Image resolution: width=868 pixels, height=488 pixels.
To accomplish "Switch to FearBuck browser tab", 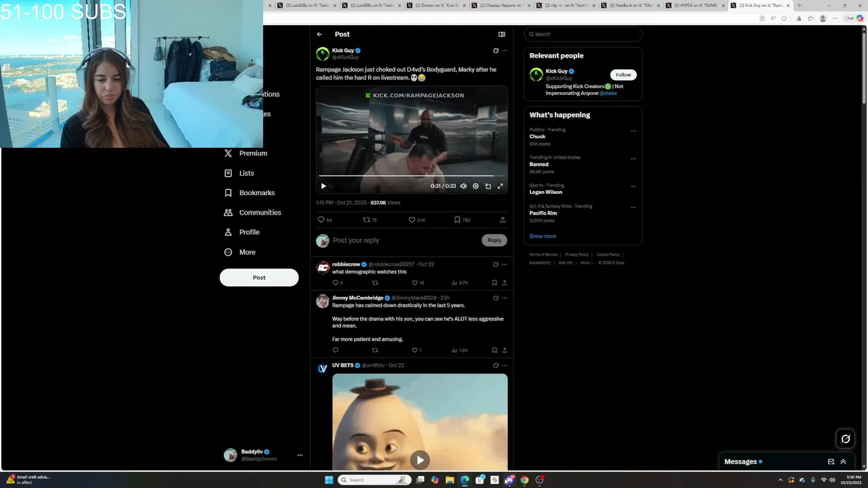I will 631,5.
